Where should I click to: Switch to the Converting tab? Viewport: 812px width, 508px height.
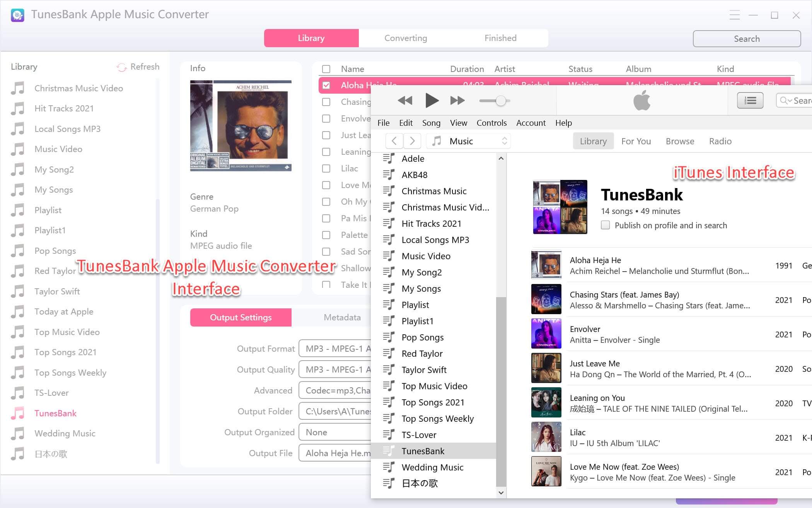406,38
